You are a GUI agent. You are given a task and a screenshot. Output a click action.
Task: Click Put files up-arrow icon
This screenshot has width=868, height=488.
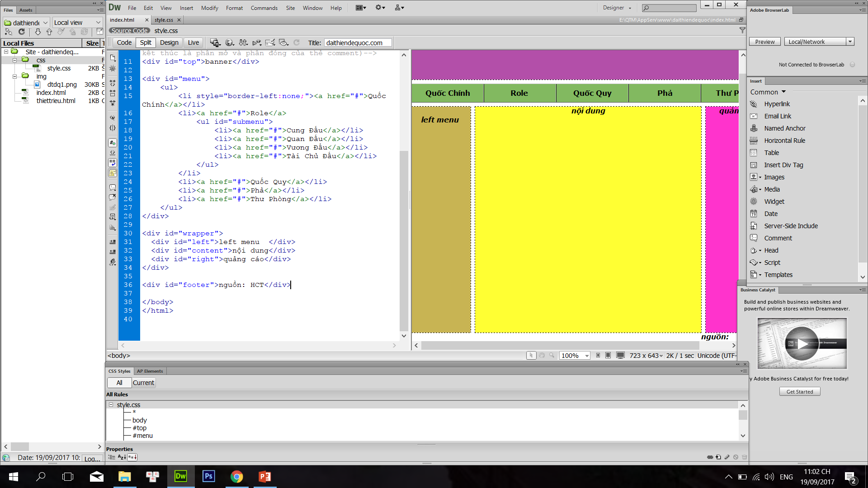pyautogui.click(x=49, y=32)
